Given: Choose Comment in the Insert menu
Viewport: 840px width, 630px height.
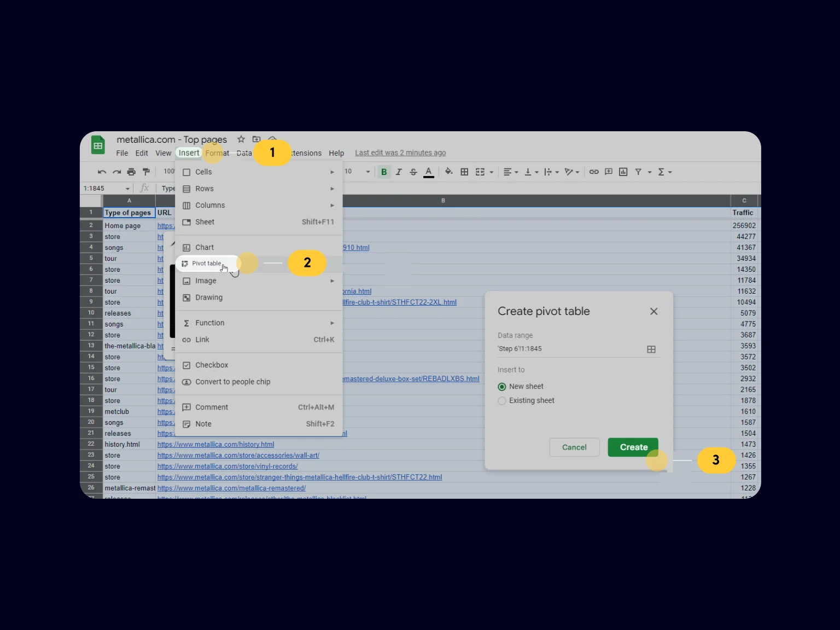Looking at the screenshot, I should click(259, 407).
